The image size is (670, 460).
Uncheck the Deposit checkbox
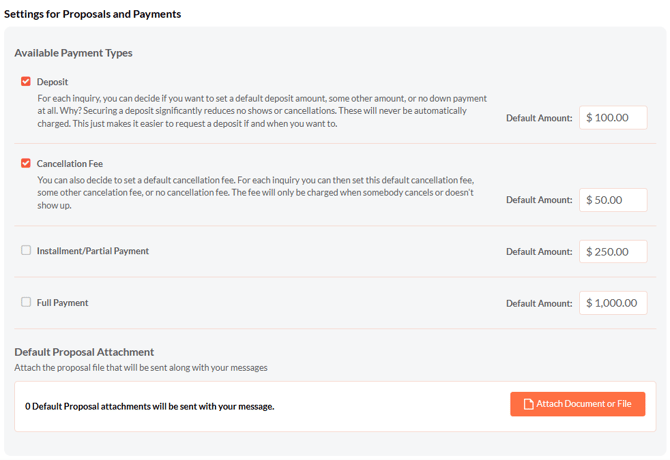pyautogui.click(x=26, y=81)
